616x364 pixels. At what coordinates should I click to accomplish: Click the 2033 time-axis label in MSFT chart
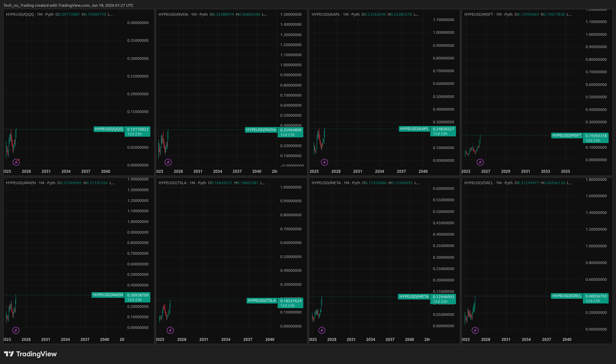[x=545, y=171]
